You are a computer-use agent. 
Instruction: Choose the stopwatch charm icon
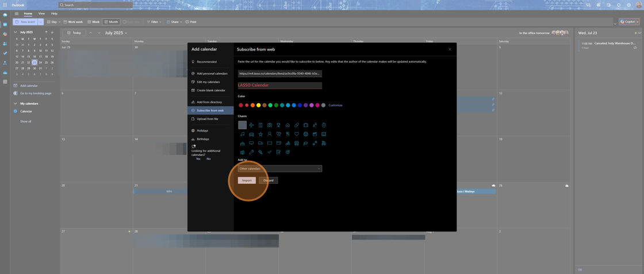pos(324,125)
